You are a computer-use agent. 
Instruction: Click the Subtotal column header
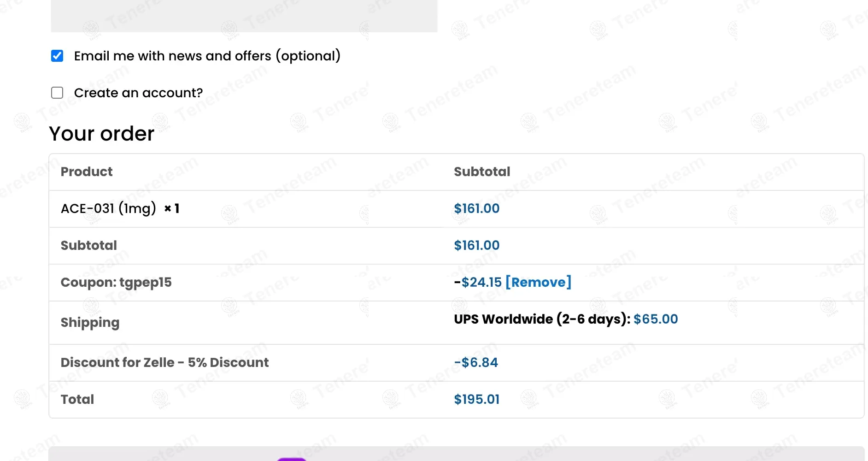pyautogui.click(x=482, y=171)
